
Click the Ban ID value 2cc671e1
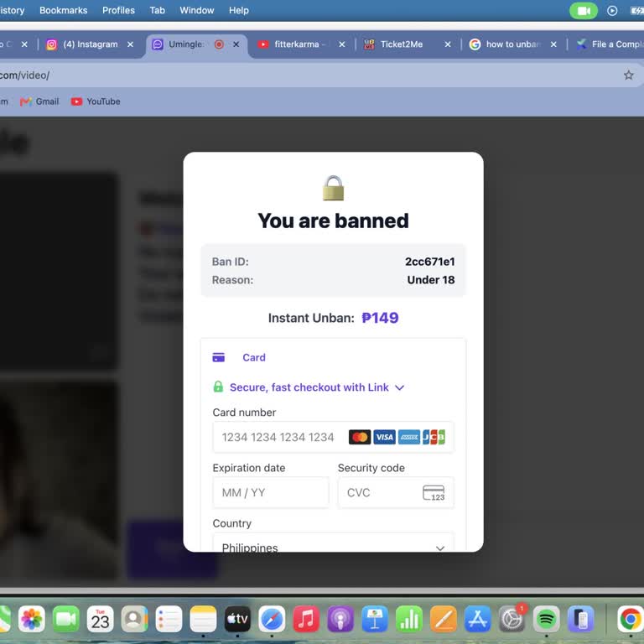coord(429,262)
